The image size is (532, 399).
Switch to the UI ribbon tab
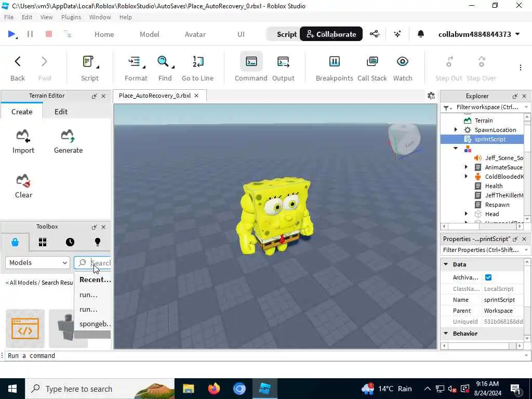tap(241, 34)
